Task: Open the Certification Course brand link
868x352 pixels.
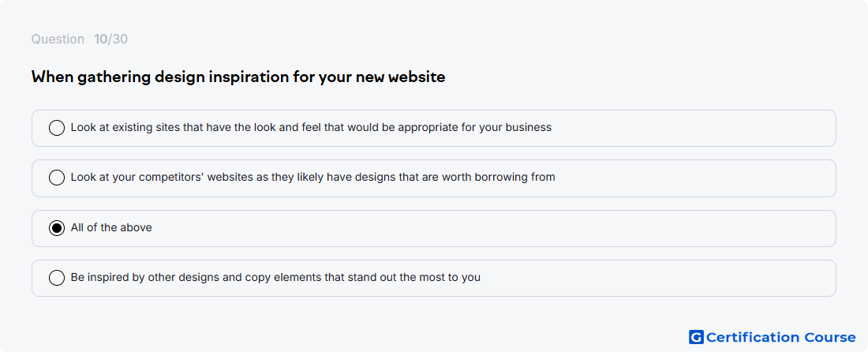Action: pos(773,337)
